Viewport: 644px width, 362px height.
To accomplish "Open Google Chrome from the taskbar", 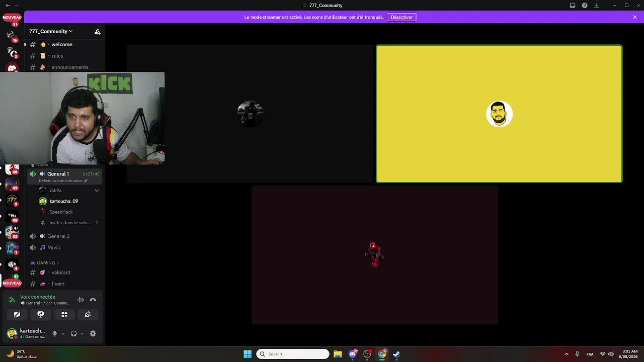I will [382, 354].
